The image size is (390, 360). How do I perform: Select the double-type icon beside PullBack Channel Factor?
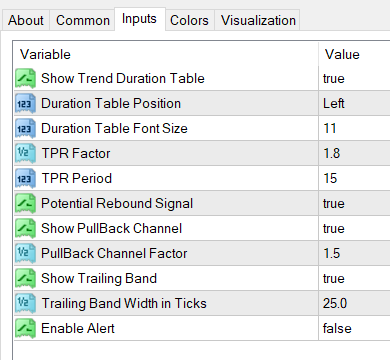[25, 254]
